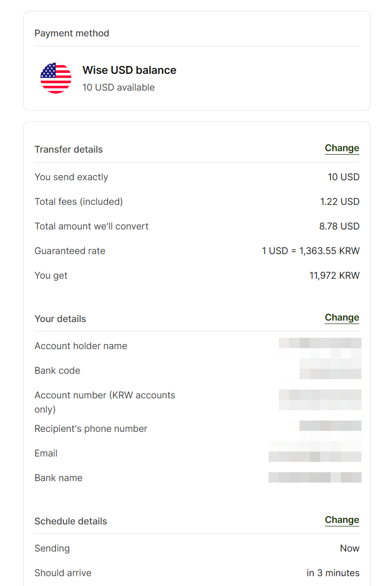Click the 8.78 USD convert amount
The width and height of the screenshot is (392, 586).
click(x=339, y=227)
